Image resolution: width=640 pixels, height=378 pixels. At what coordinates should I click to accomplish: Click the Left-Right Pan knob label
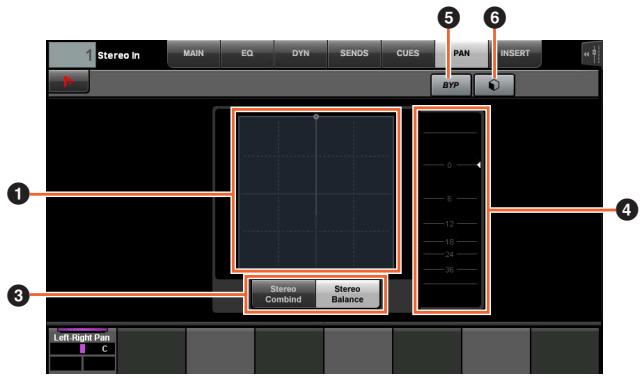pyautogui.click(x=82, y=338)
